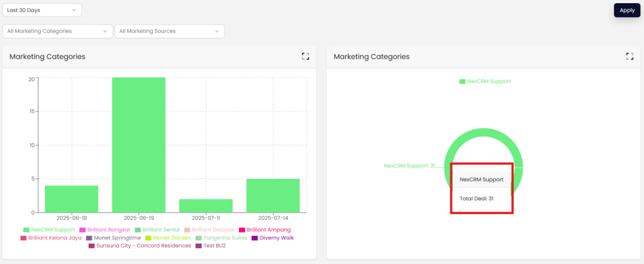Viewport: 644px width, 264px height.
Task: Expand the bar chart to fullscreen
Action: tap(305, 57)
